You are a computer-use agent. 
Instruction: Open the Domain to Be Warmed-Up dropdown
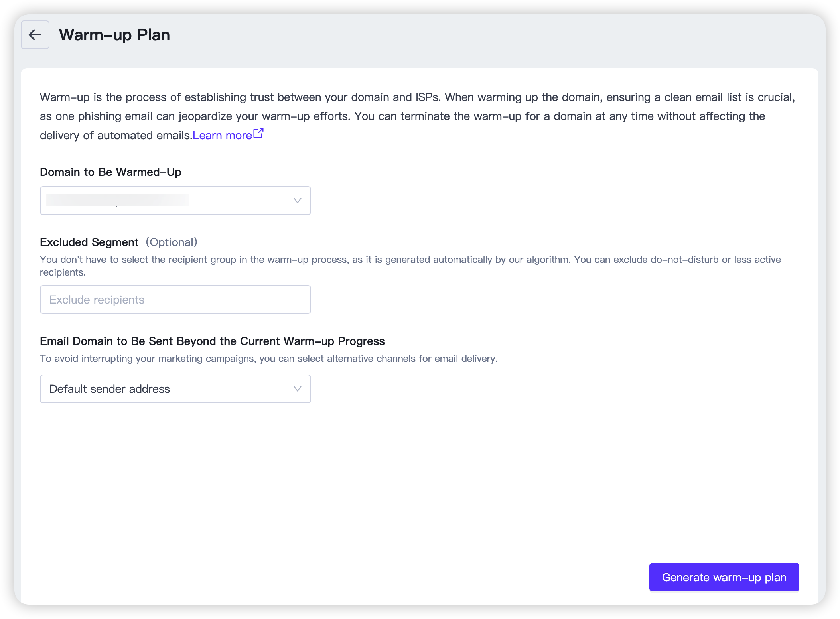pyautogui.click(x=175, y=201)
